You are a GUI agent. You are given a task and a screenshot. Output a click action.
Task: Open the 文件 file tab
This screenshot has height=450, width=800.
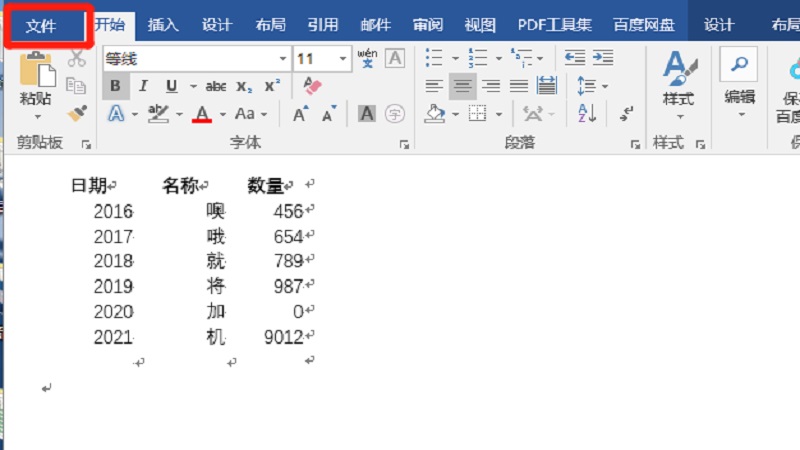41,25
